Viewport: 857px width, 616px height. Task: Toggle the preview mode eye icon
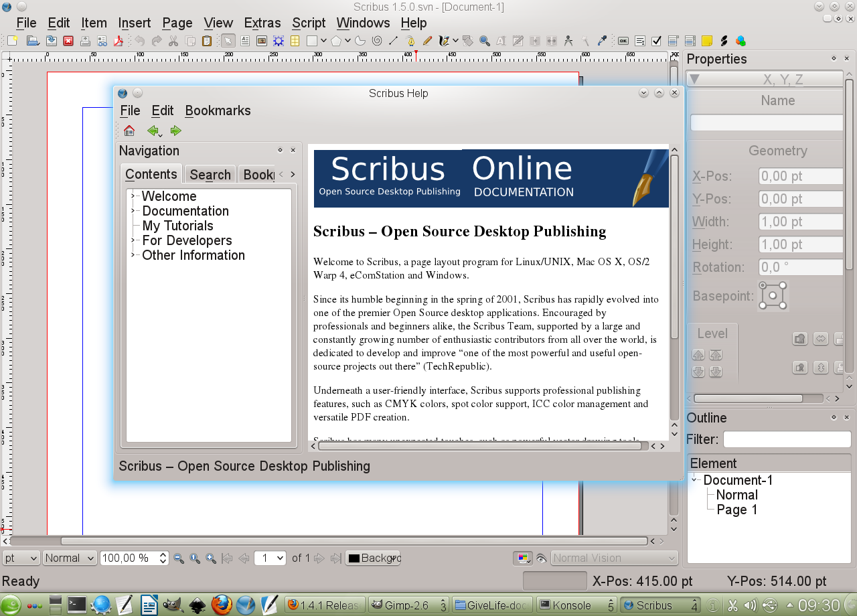tap(542, 558)
